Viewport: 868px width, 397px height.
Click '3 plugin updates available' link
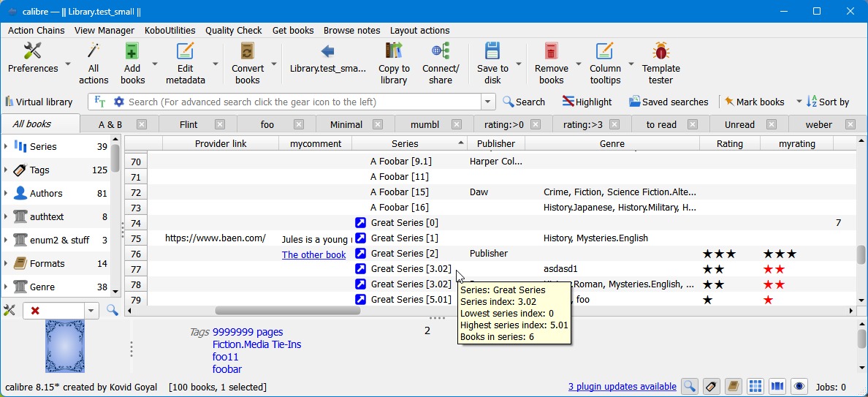(622, 387)
